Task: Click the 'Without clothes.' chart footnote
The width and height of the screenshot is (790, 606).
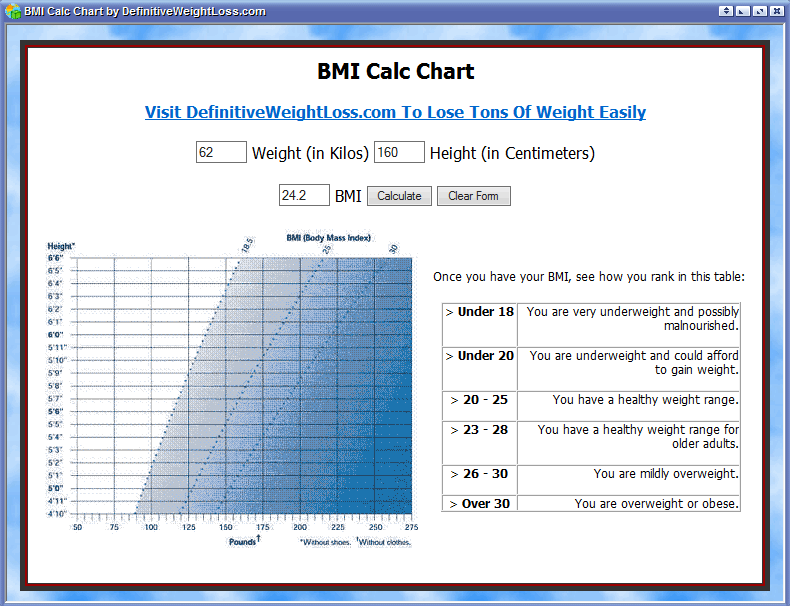Action: click(384, 542)
